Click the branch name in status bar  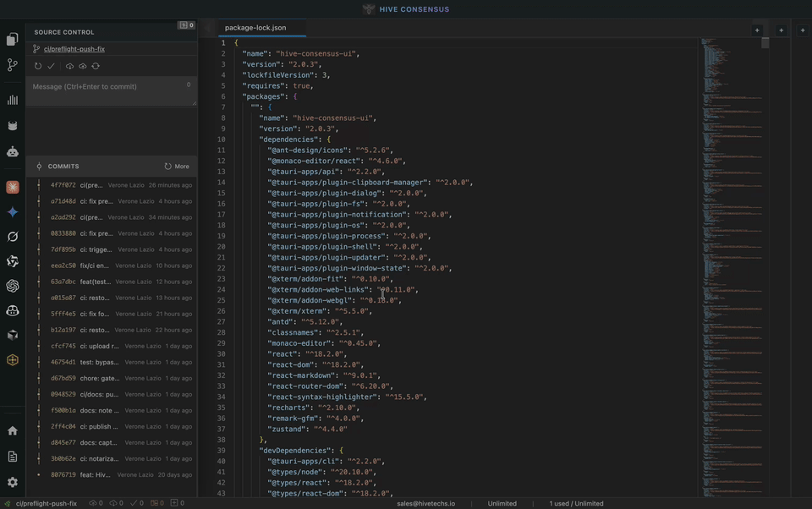point(46,503)
